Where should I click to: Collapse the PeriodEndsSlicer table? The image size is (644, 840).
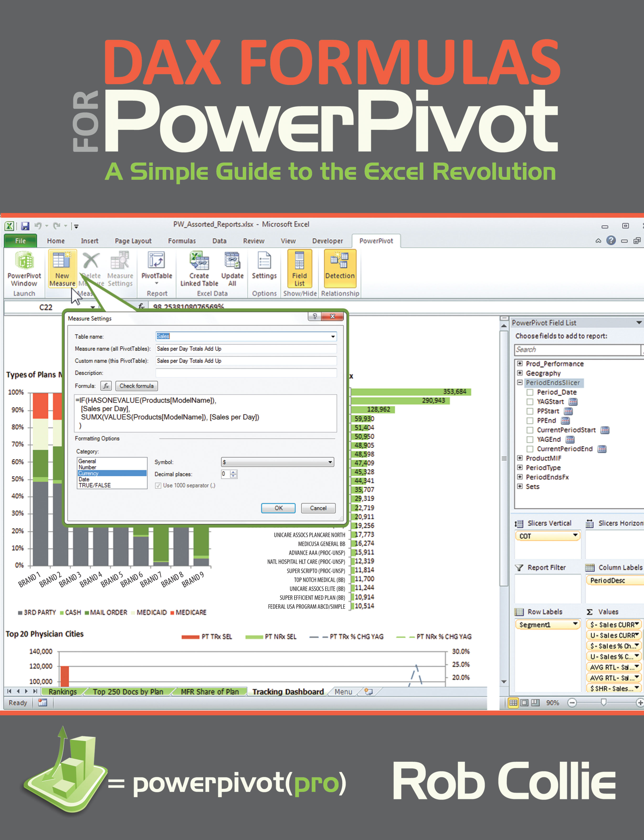(x=520, y=382)
